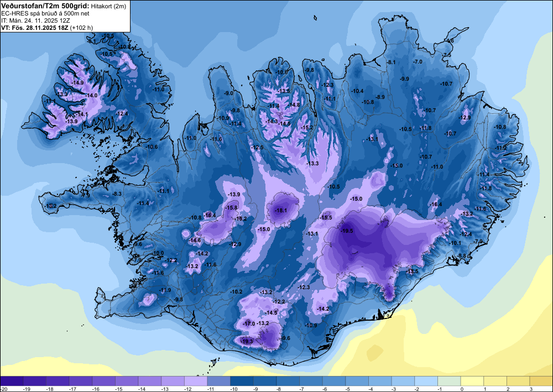Select the dark blue legend swatch starting at -10
Image resolution: width=553 pixels, height=392 pixels.
(242, 381)
